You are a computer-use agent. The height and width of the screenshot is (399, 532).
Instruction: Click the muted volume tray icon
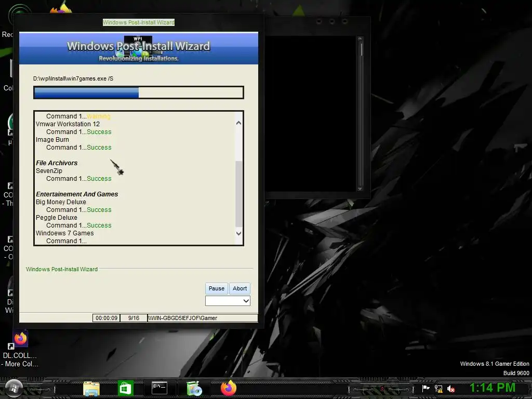[x=451, y=389]
